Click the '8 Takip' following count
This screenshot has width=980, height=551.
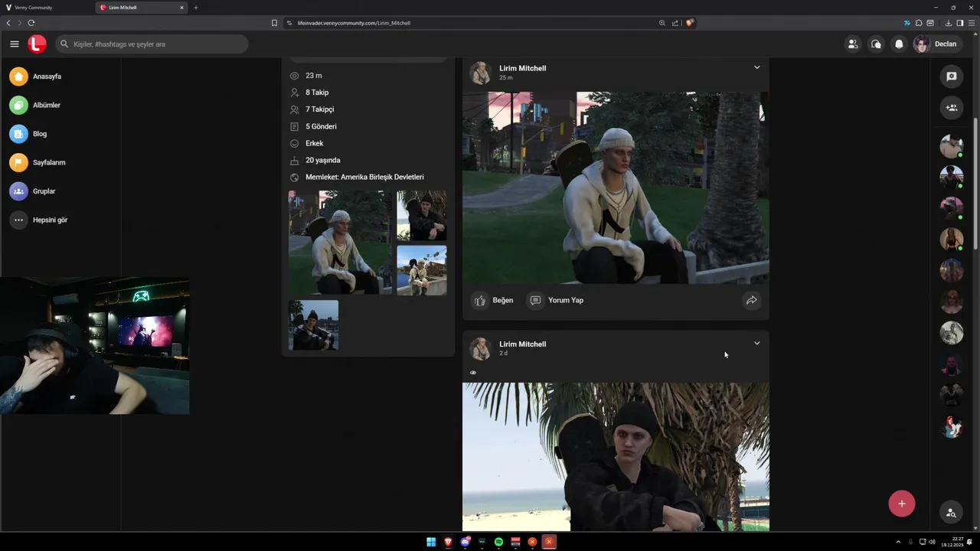pyautogui.click(x=317, y=93)
